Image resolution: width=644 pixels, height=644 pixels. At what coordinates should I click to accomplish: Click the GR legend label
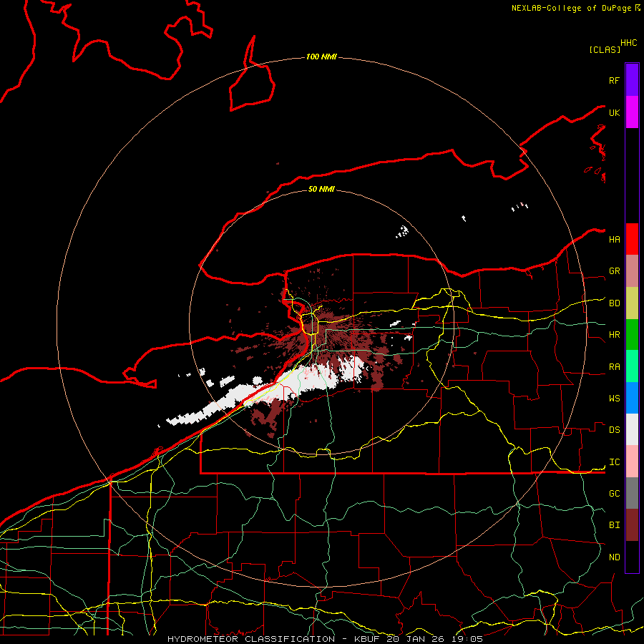614,271
